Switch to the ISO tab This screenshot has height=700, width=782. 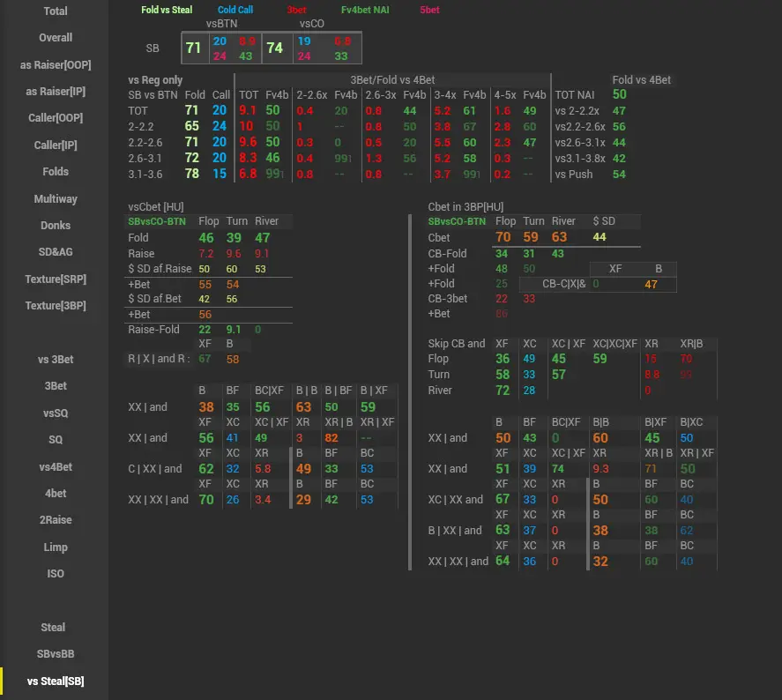[55, 574]
